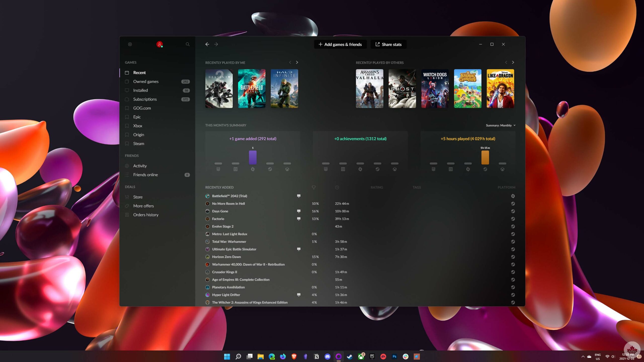Viewport: 644px width, 362px height.
Task: Click the Battlefield 2042 Trial platform icon
Action: coord(513,196)
